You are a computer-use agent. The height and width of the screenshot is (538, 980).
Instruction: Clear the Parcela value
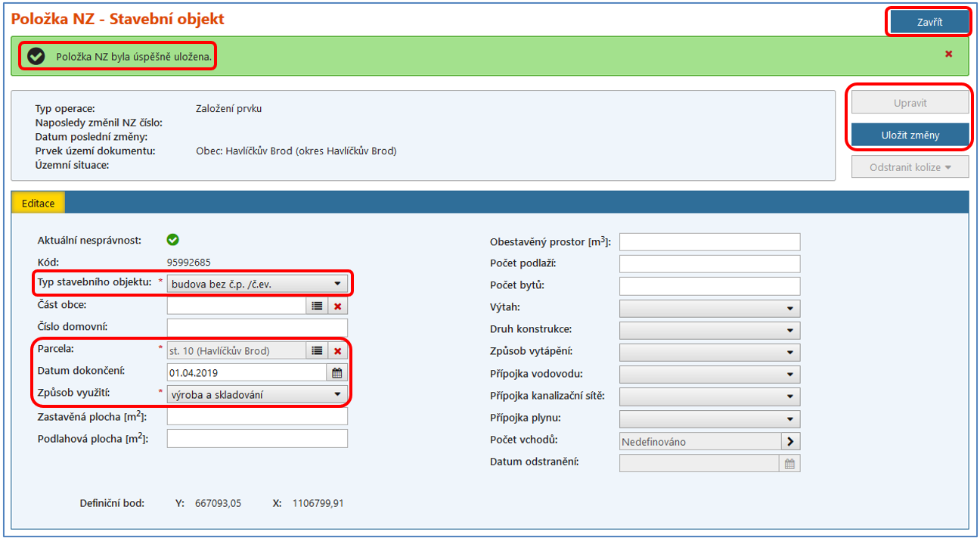click(x=338, y=350)
